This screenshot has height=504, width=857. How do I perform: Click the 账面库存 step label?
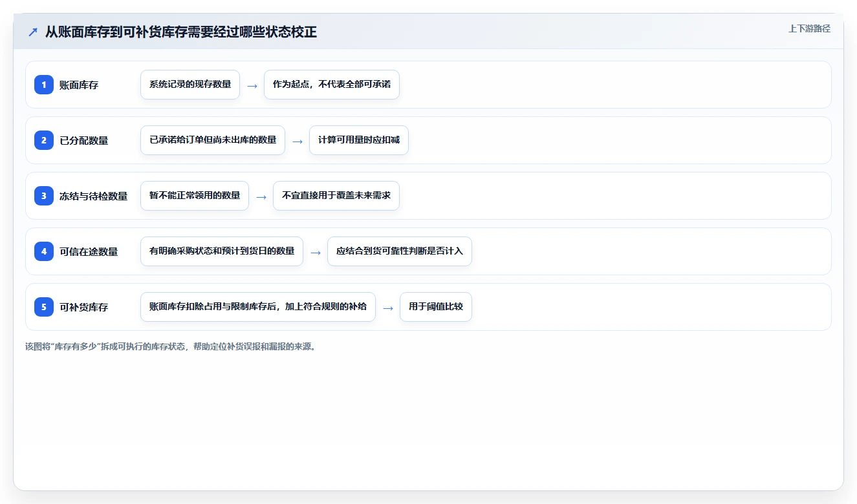click(79, 85)
